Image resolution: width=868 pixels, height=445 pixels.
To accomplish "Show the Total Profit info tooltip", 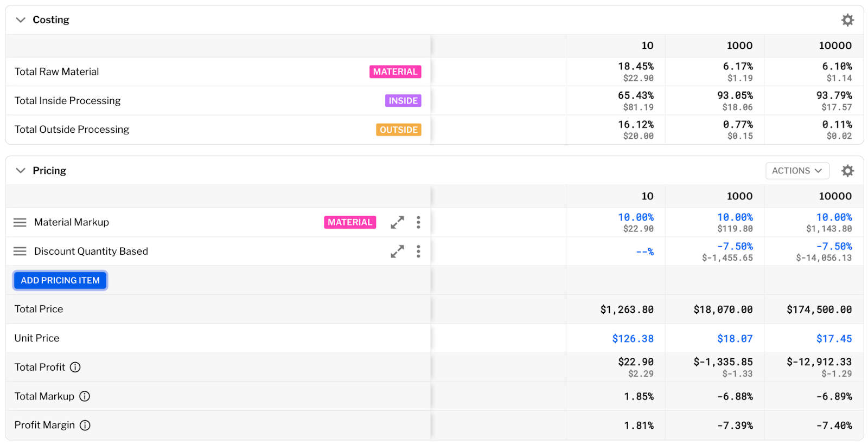I will click(x=75, y=367).
